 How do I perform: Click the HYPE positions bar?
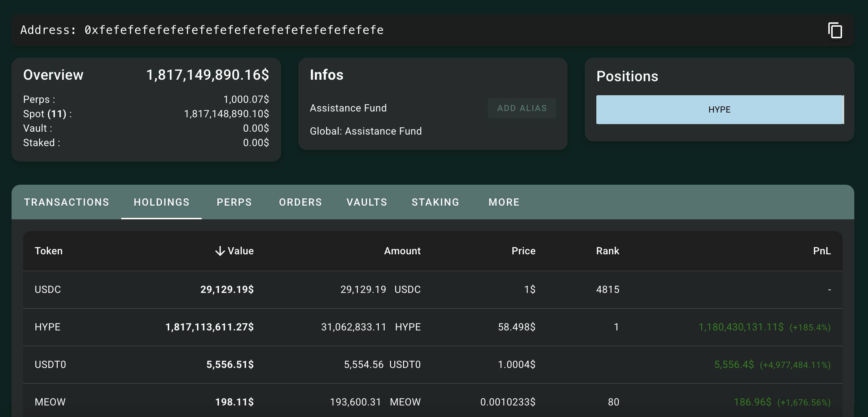tap(719, 110)
